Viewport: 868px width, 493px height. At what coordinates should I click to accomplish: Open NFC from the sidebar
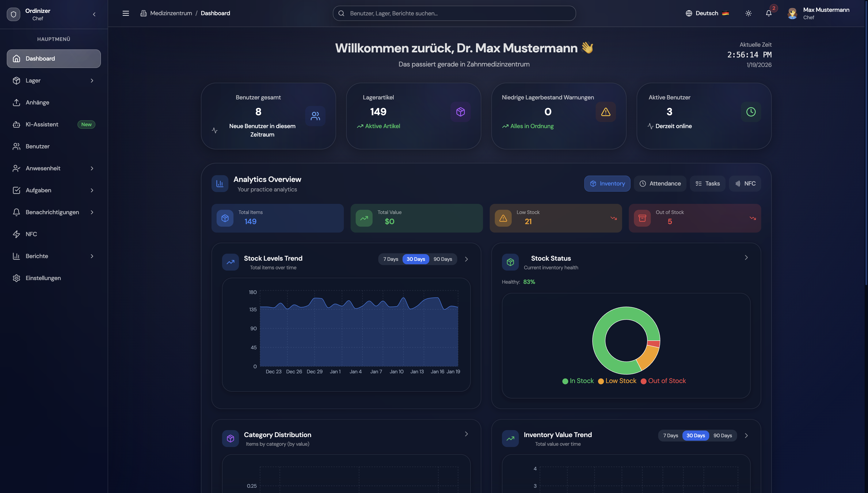[x=31, y=234]
